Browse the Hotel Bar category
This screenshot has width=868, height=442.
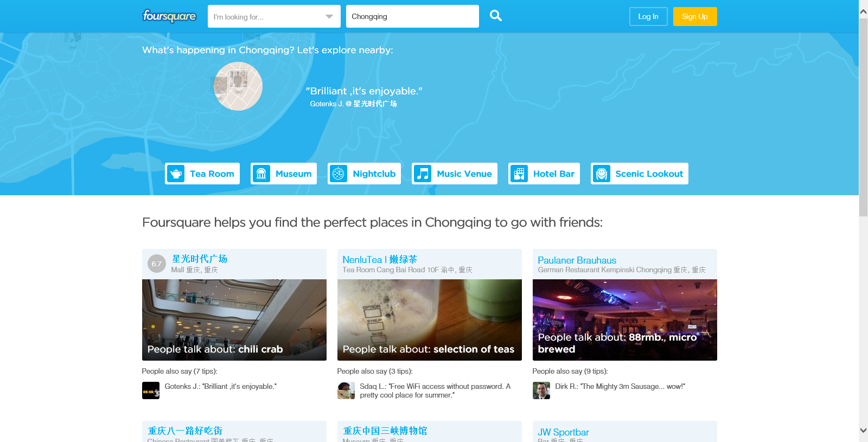[x=544, y=174]
